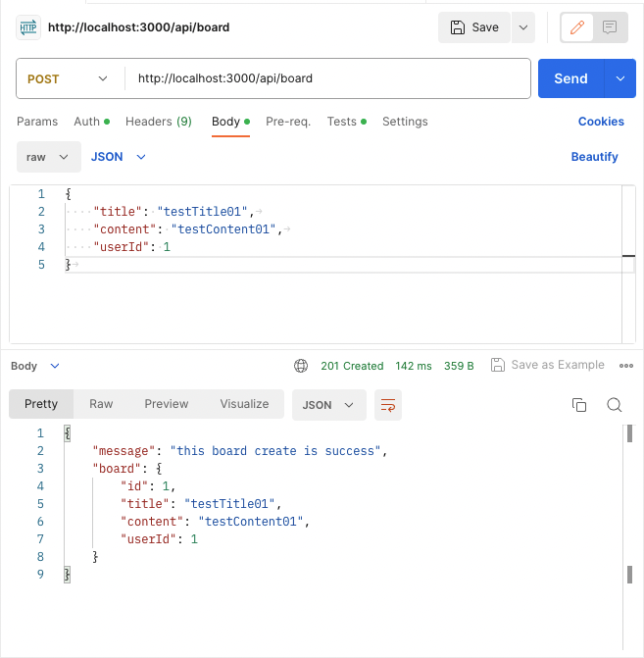Click the network globe icon
The image size is (644, 658).
(300, 366)
